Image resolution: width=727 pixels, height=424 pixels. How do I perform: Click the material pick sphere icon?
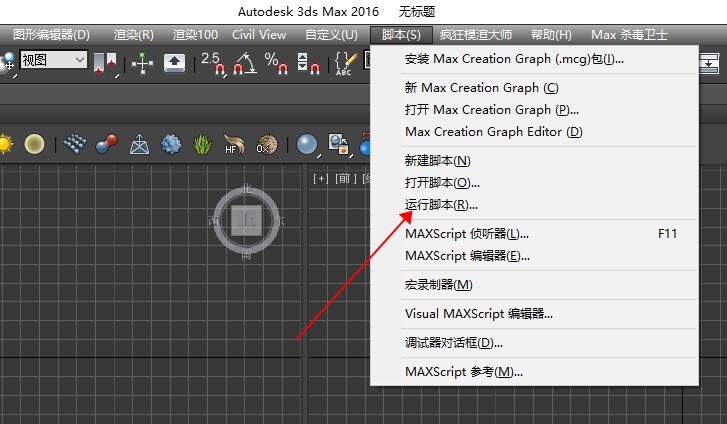click(338, 144)
